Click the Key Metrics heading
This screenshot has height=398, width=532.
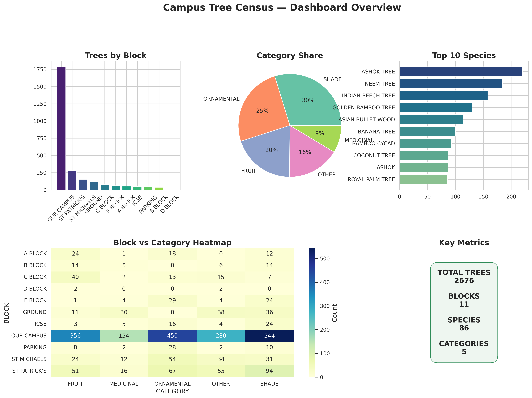click(464, 243)
